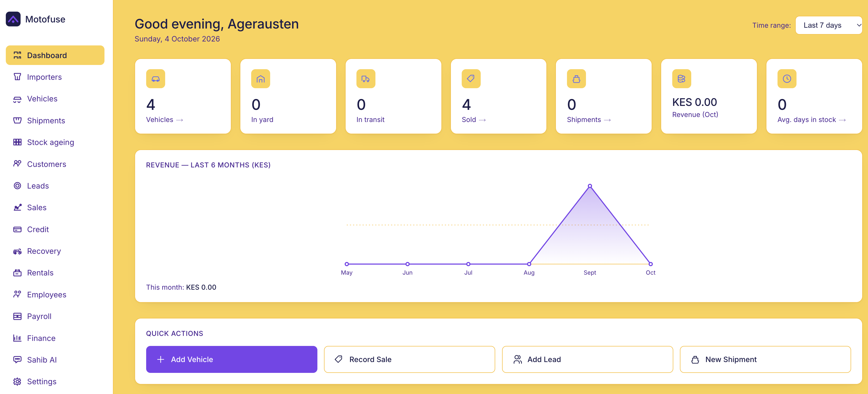The width and height of the screenshot is (868, 394).
Task: Click the Leads target icon
Action: (17, 186)
